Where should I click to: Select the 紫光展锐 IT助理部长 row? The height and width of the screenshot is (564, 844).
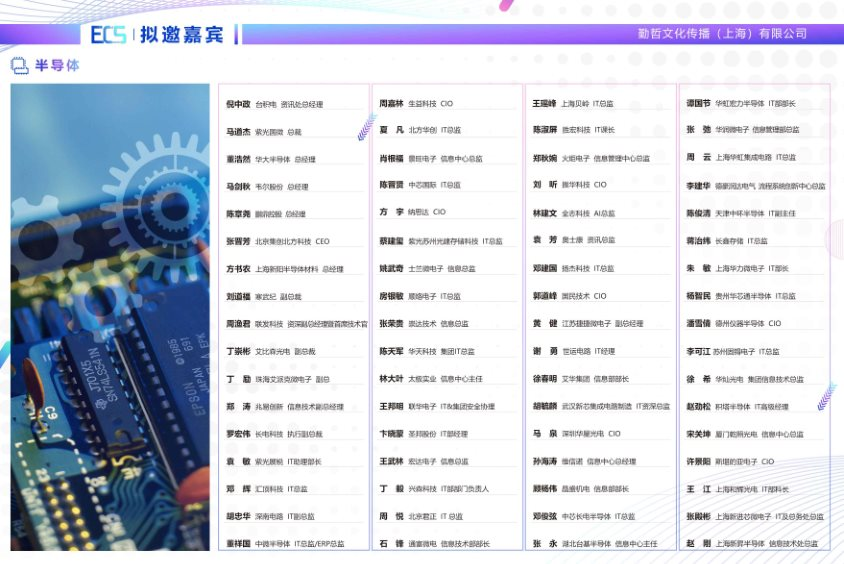coord(274,462)
